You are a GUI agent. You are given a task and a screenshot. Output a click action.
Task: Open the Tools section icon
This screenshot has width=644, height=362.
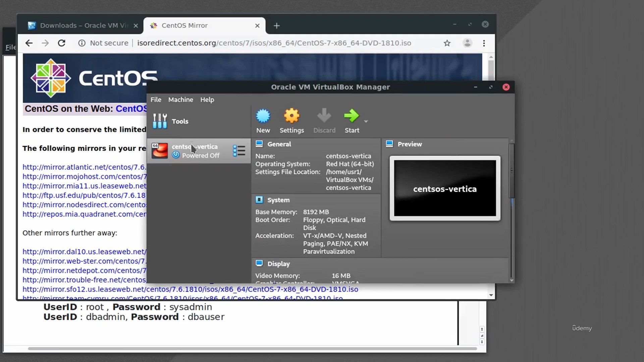click(160, 121)
